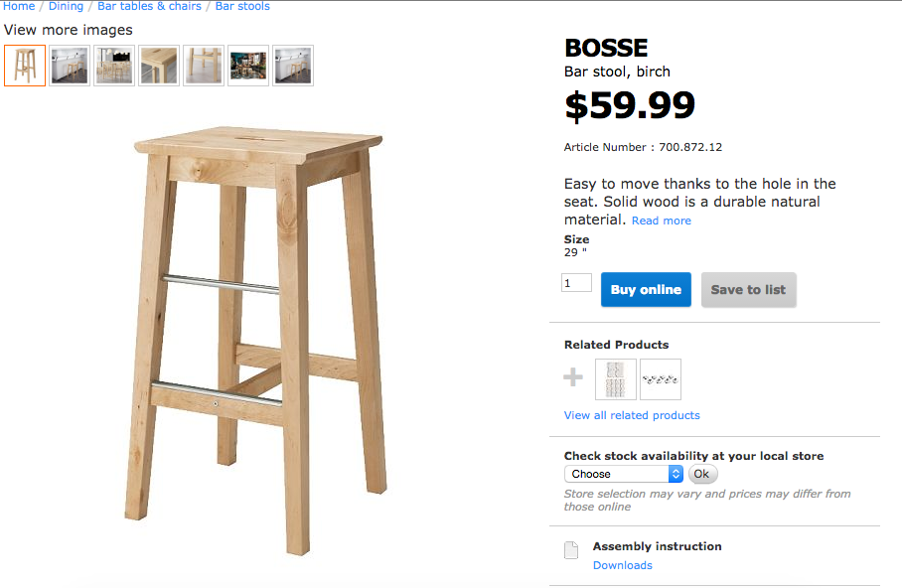Screen dimensions: 902x588
Task: Open the Read more description link
Action: pos(662,220)
